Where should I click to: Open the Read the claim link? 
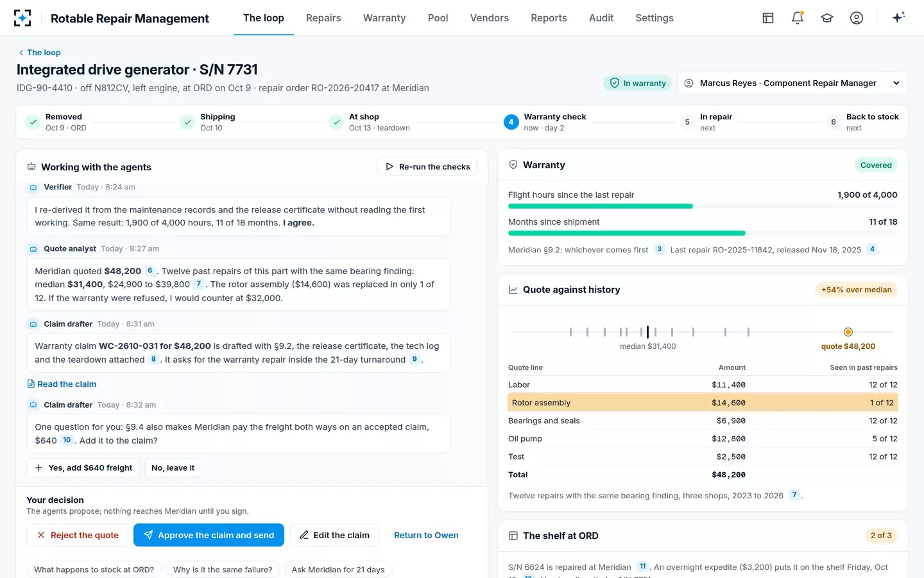coord(62,384)
